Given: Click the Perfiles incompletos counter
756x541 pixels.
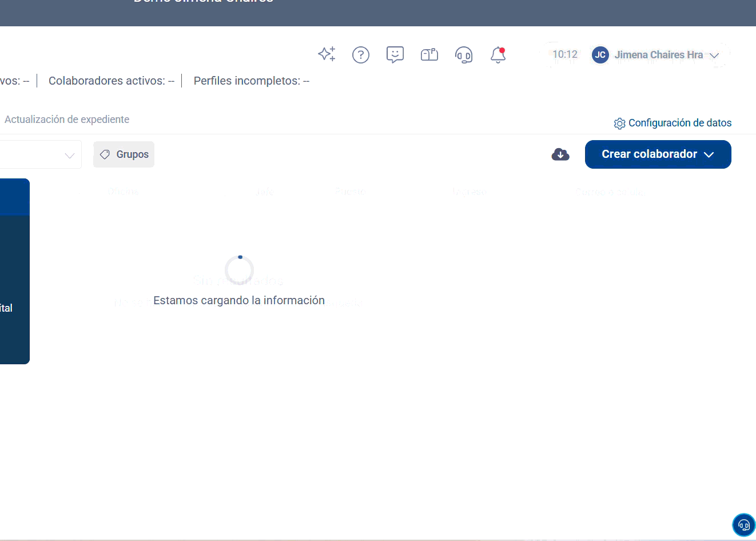Looking at the screenshot, I should [252, 81].
